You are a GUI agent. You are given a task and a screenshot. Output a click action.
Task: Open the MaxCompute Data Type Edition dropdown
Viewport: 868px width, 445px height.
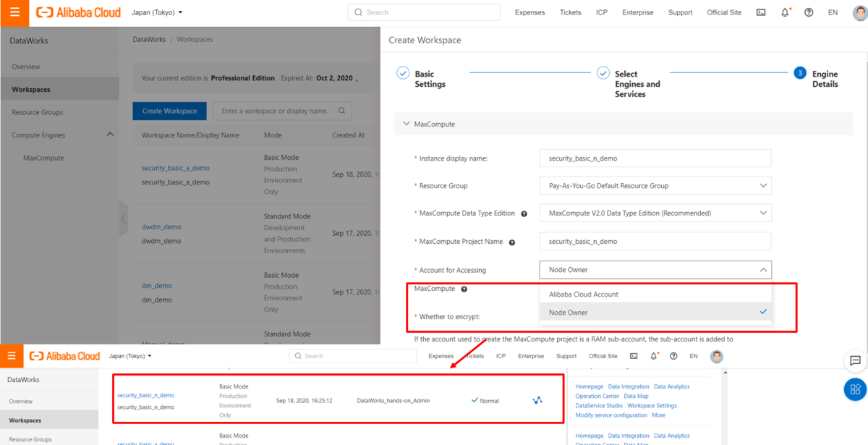click(x=655, y=213)
